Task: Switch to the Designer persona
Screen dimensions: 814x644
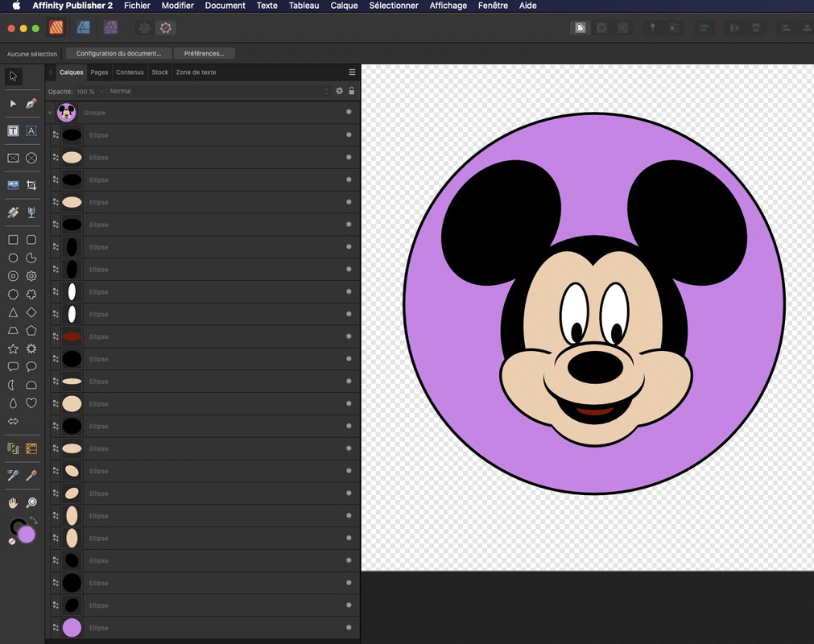Action: tap(83, 27)
